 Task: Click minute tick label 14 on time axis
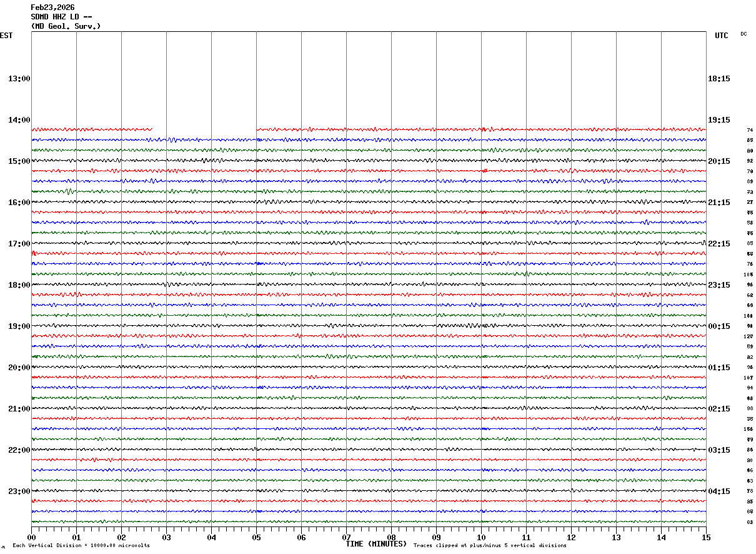pyautogui.click(x=661, y=537)
